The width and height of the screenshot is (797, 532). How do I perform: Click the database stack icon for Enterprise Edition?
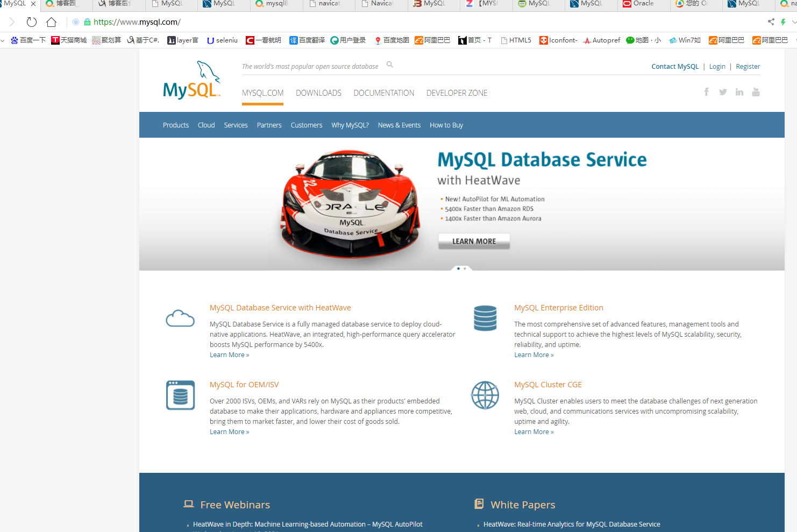tap(485, 318)
